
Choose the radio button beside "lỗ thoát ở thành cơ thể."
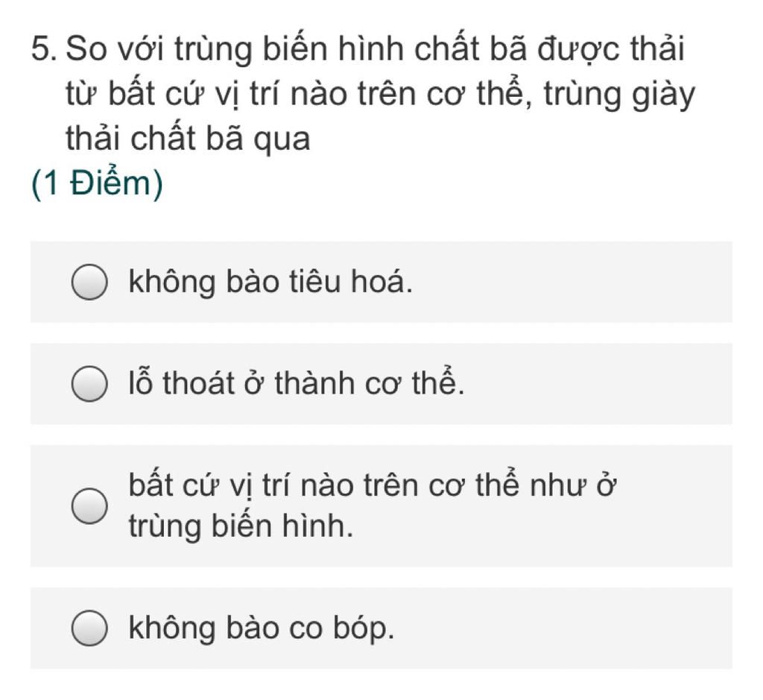[x=89, y=384]
